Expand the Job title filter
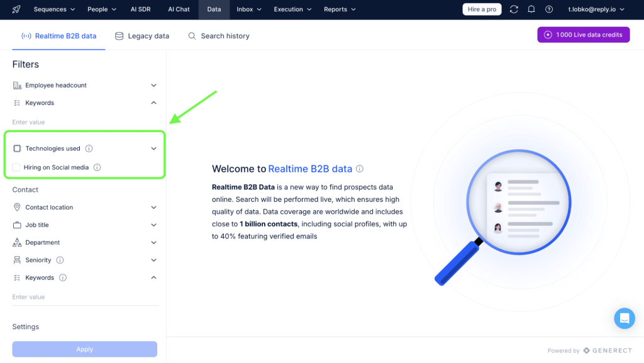This screenshot has width=644, height=363. (153, 225)
